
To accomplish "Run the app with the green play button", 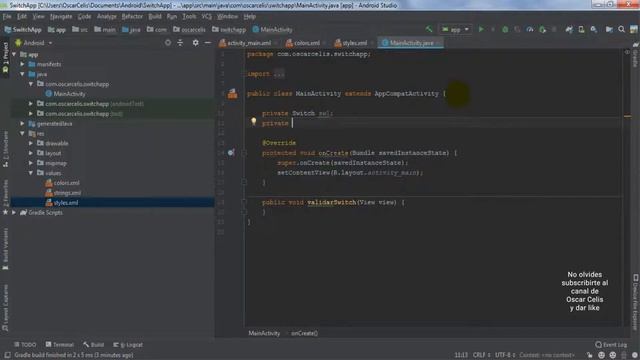I will tap(481, 29).
